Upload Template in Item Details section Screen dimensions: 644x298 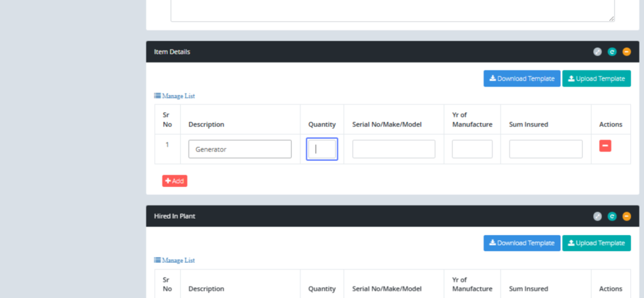(x=596, y=79)
